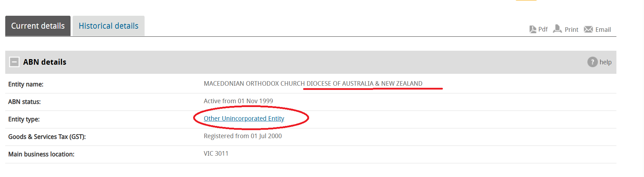This screenshot has height=177, width=644.
Task: Click the help question mark icon
Action: 592,62
